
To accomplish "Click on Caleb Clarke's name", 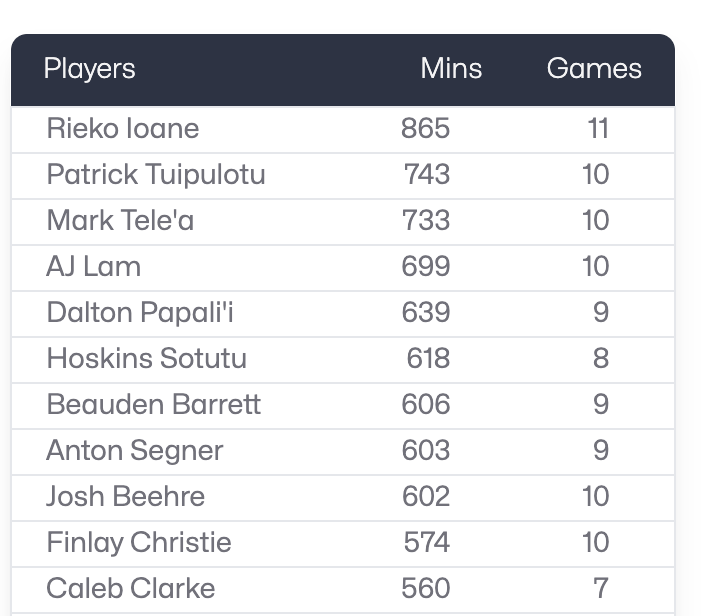I will [x=131, y=588].
